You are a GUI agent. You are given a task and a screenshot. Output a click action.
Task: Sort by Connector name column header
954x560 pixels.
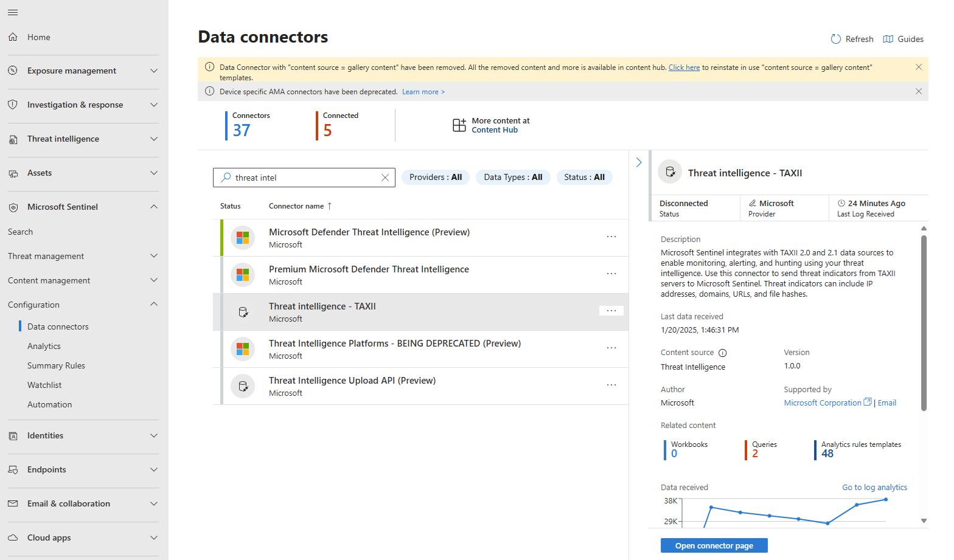296,206
